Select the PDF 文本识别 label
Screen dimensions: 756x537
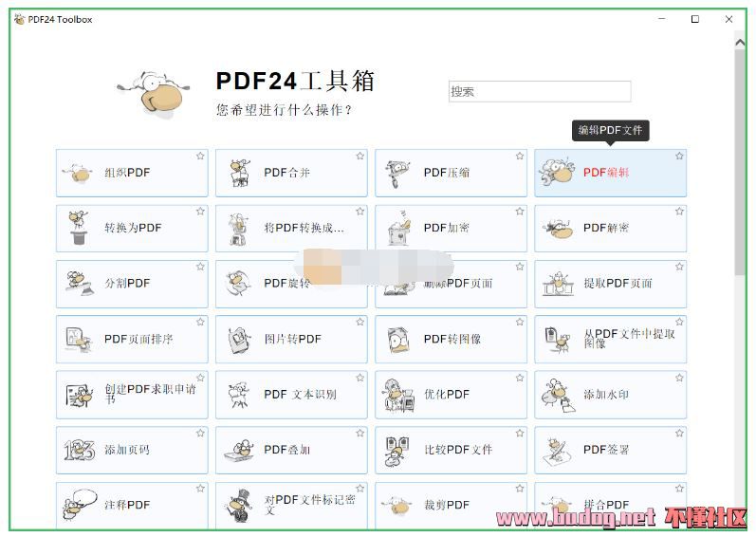[x=300, y=395]
